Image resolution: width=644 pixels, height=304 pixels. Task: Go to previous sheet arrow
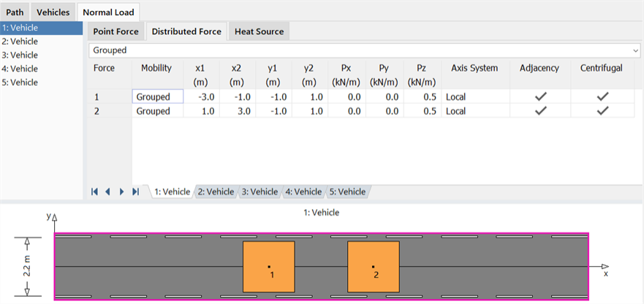coord(108,192)
